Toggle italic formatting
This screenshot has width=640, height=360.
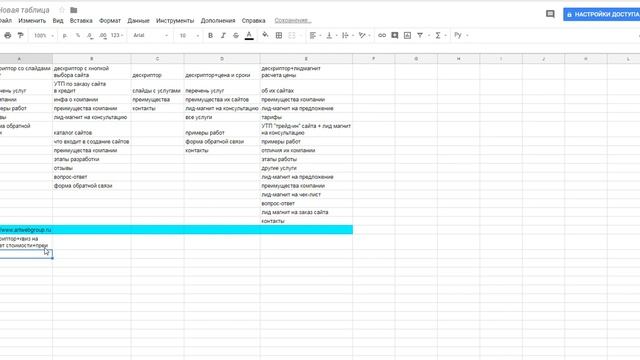tap(223, 36)
